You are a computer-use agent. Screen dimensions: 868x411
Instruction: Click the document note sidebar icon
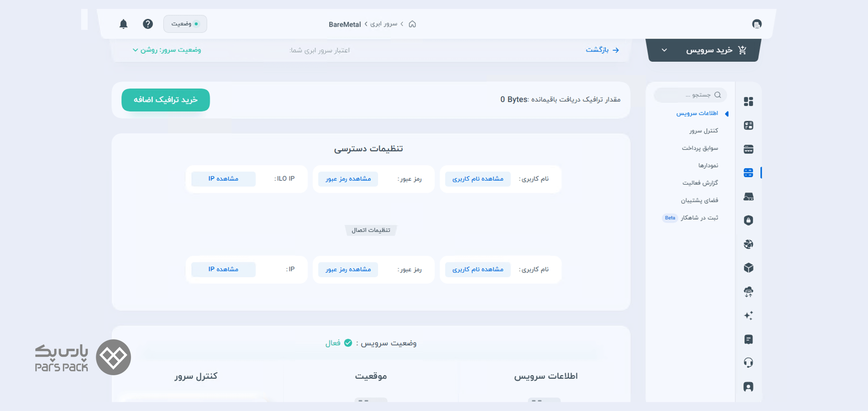(748, 339)
